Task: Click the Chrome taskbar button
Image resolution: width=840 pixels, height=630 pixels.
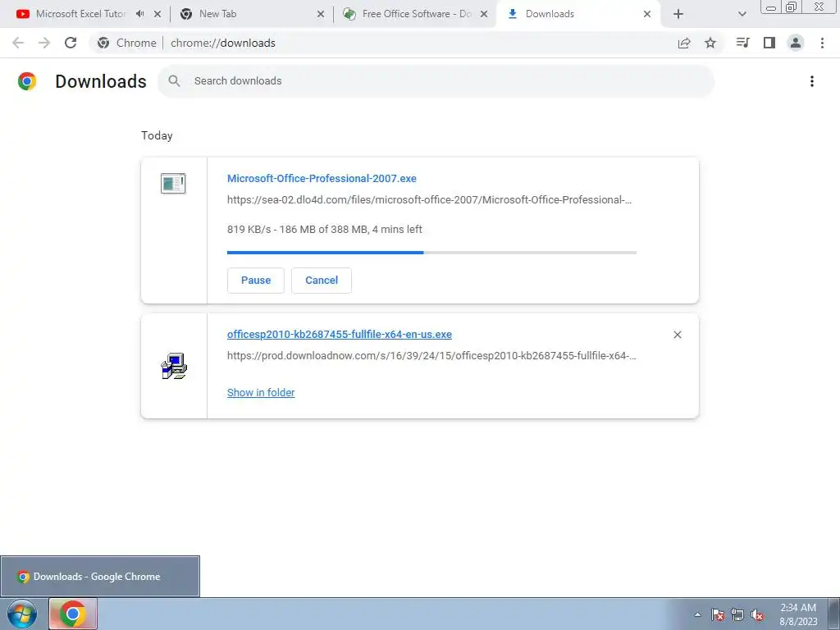Action: coord(73,614)
